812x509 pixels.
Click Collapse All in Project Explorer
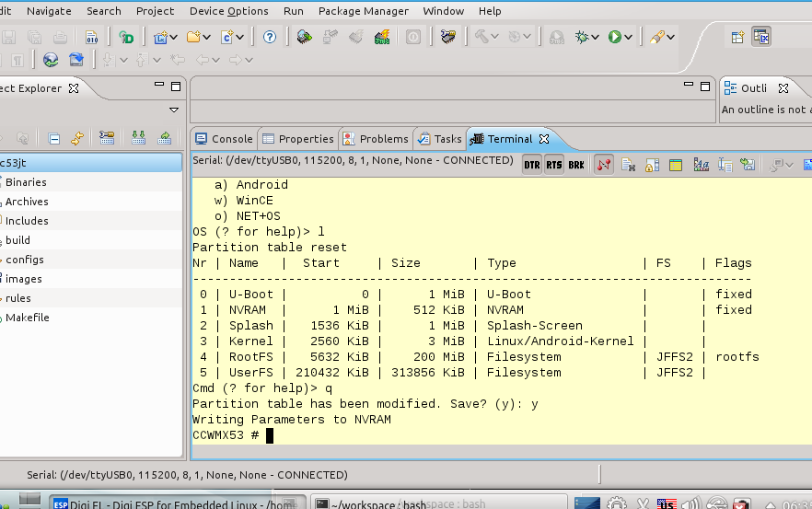(53, 138)
